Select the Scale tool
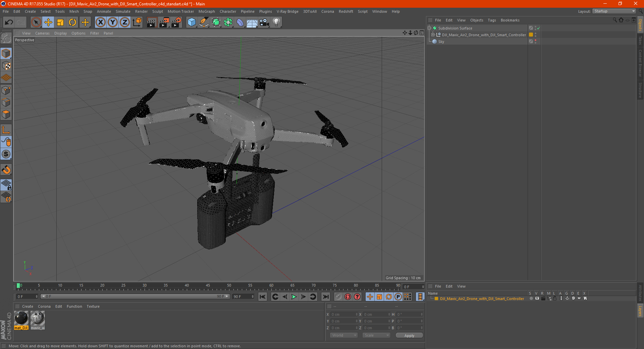This screenshot has height=349, width=644. pyautogui.click(x=60, y=22)
